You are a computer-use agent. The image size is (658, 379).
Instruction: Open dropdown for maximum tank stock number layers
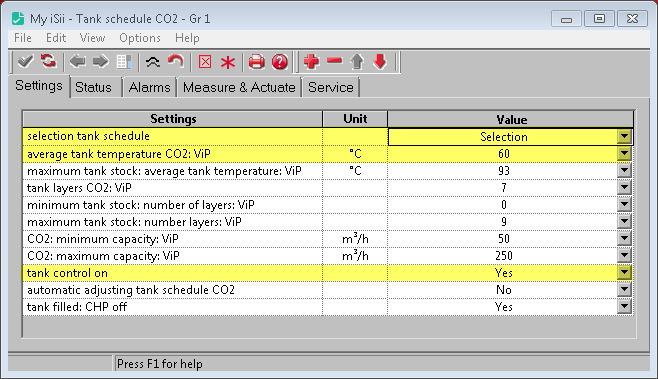point(624,222)
